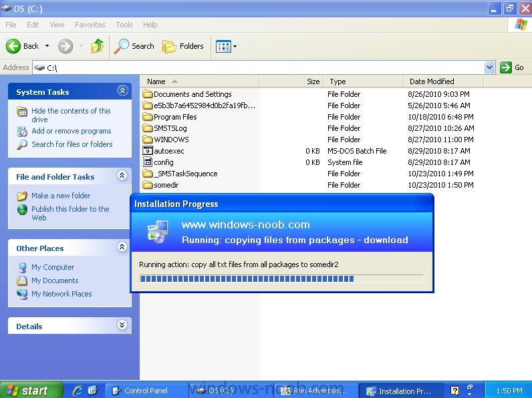This screenshot has width=532, height=398.
Task: Click the installation progress bar
Action: coord(281,278)
